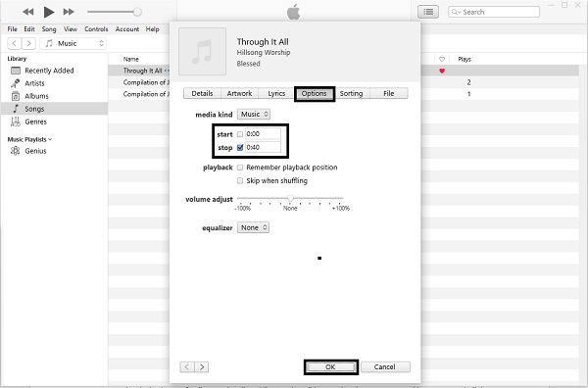Viewport: 588px width, 388px height.
Task: Click the Previous track rewind button
Action: click(28, 12)
